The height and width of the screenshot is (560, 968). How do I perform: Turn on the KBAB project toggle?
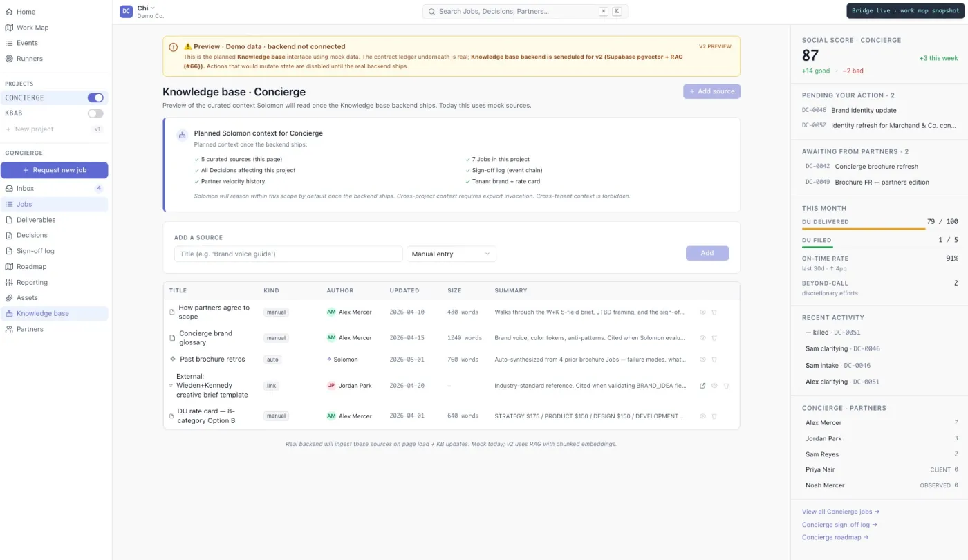(x=95, y=113)
